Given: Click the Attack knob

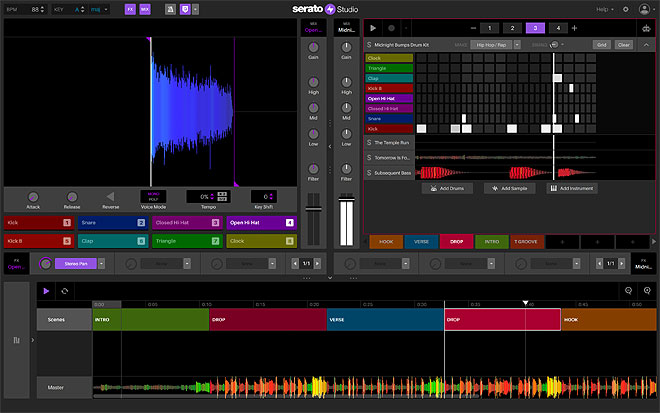Looking at the screenshot, I should point(32,197).
